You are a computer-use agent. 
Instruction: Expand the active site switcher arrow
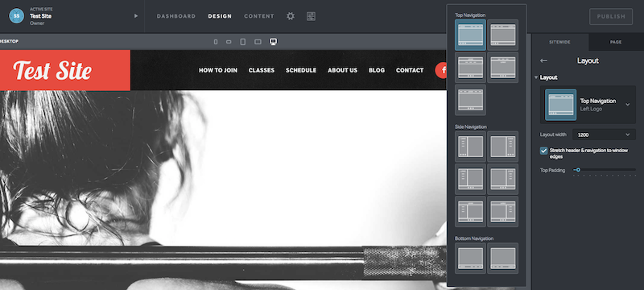[x=136, y=16]
